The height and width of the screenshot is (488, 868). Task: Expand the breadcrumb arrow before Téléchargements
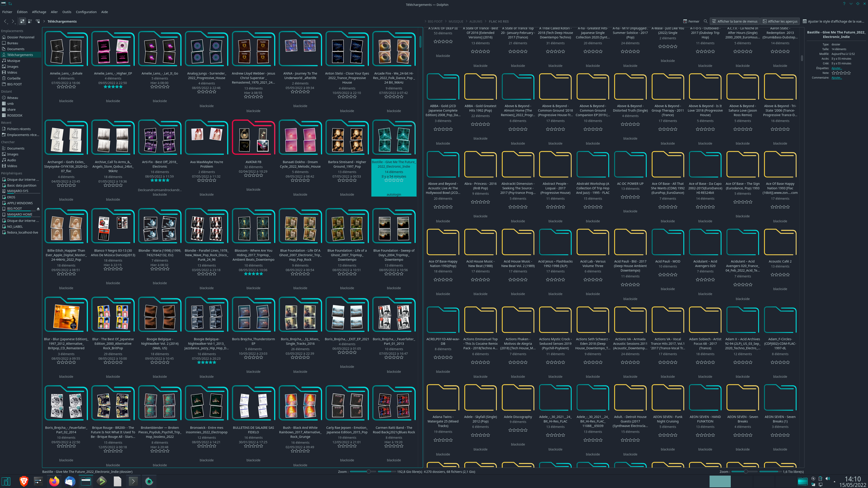(x=44, y=21)
